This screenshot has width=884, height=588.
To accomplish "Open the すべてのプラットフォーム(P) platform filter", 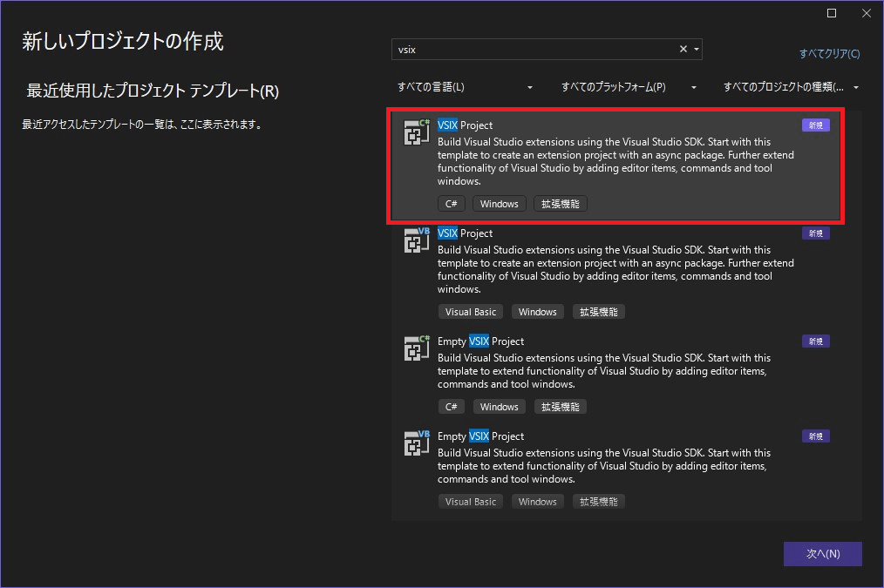I will pyautogui.click(x=629, y=87).
